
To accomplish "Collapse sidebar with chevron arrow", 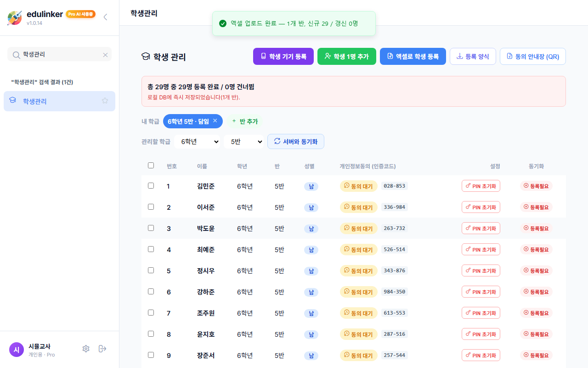I will pos(105,17).
